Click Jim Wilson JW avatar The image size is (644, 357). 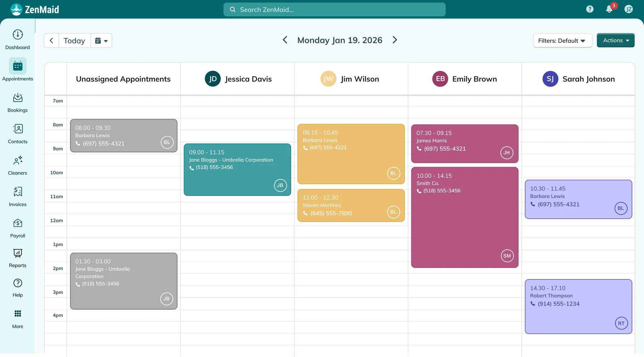tap(328, 79)
